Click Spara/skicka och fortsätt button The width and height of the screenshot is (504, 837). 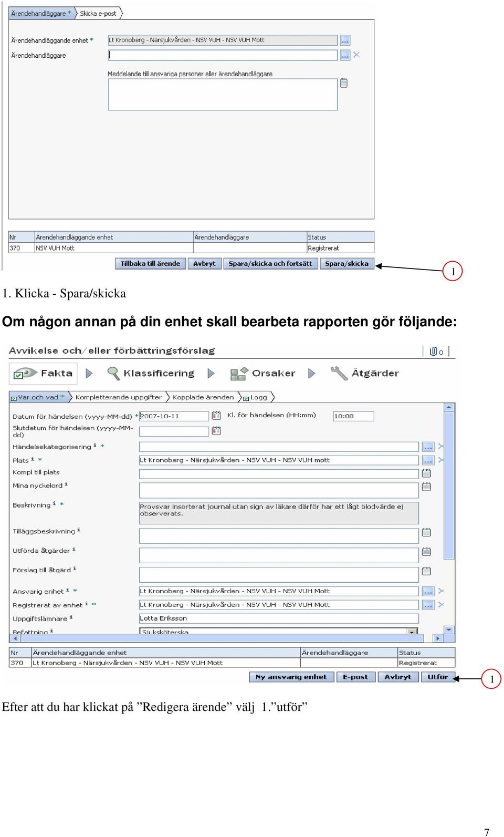(x=270, y=264)
